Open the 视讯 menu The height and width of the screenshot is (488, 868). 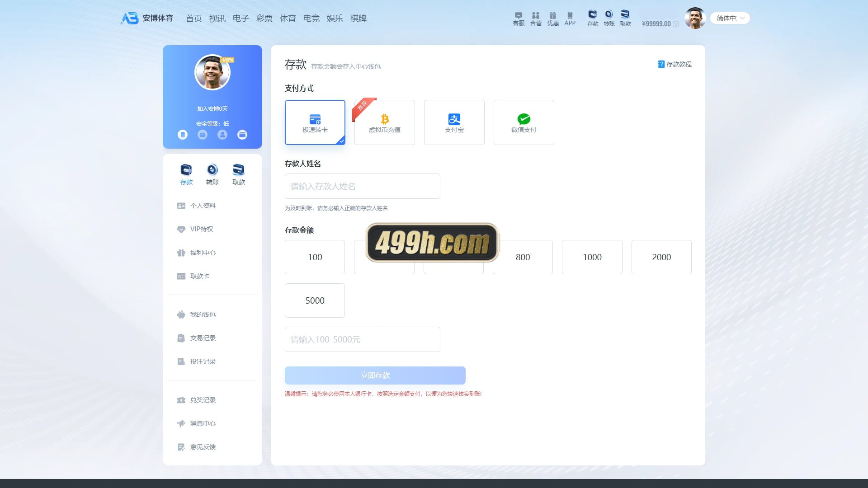point(217,19)
